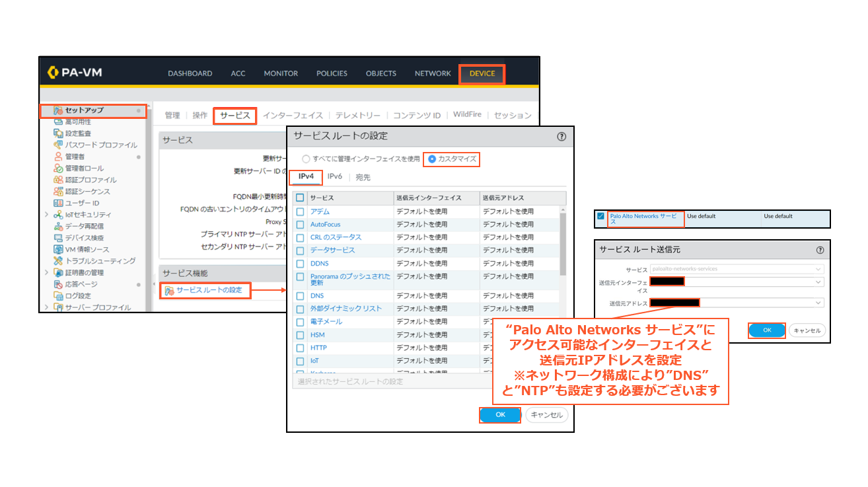Open the POLICIES top menu tab
Screen dimensions: 868x487
click(x=332, y=73)
